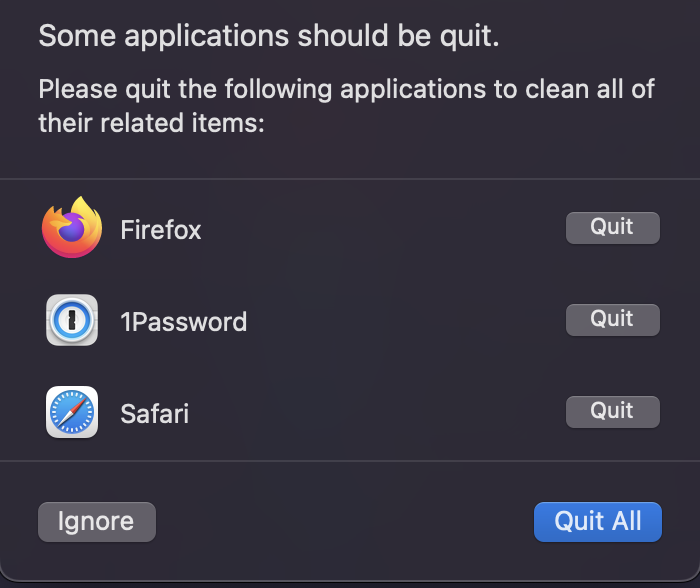Click the 1Password app icon
This screenshot has width=700, height=588.
coord(72,321)
